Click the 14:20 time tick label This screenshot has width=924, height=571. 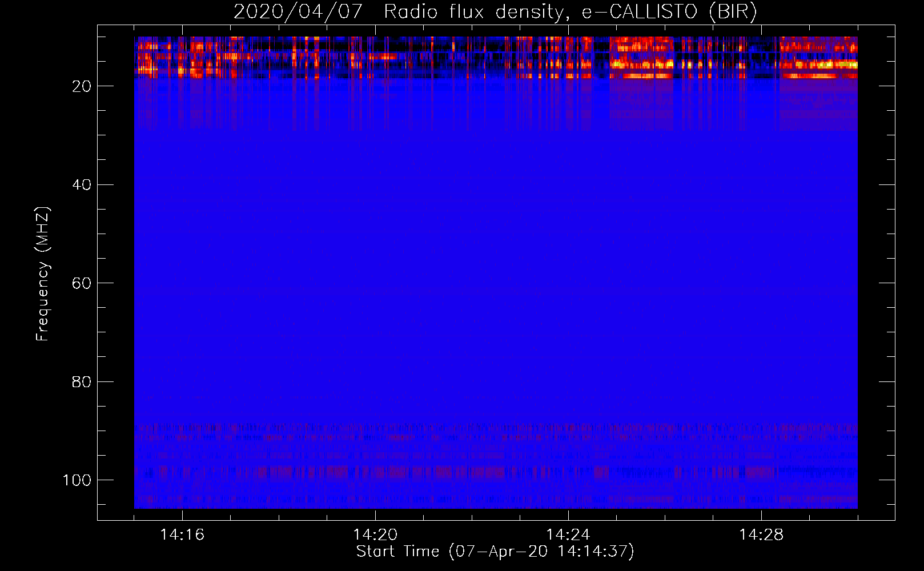point(375,534)
